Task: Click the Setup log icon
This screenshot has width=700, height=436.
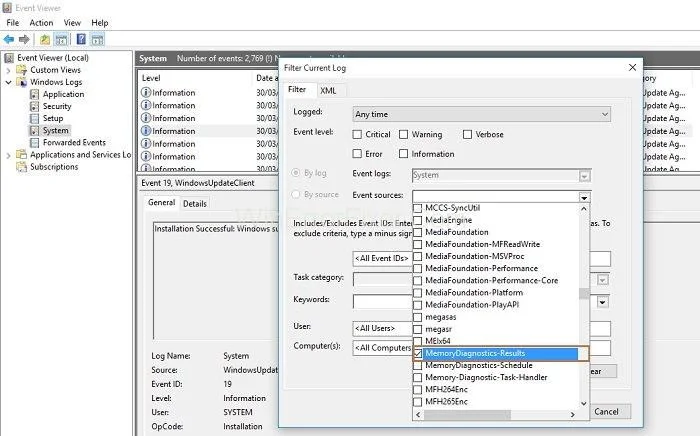Action: pyautogui.click(x=34, y=118)
